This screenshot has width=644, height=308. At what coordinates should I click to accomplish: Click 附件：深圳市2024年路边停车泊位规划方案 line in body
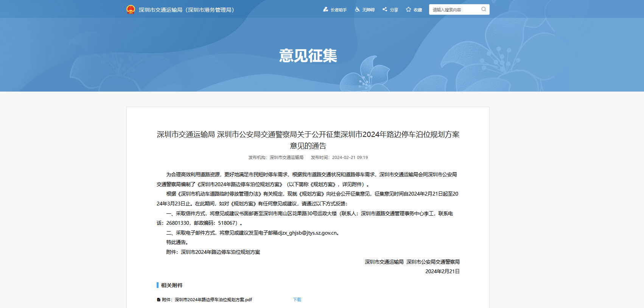213,252
